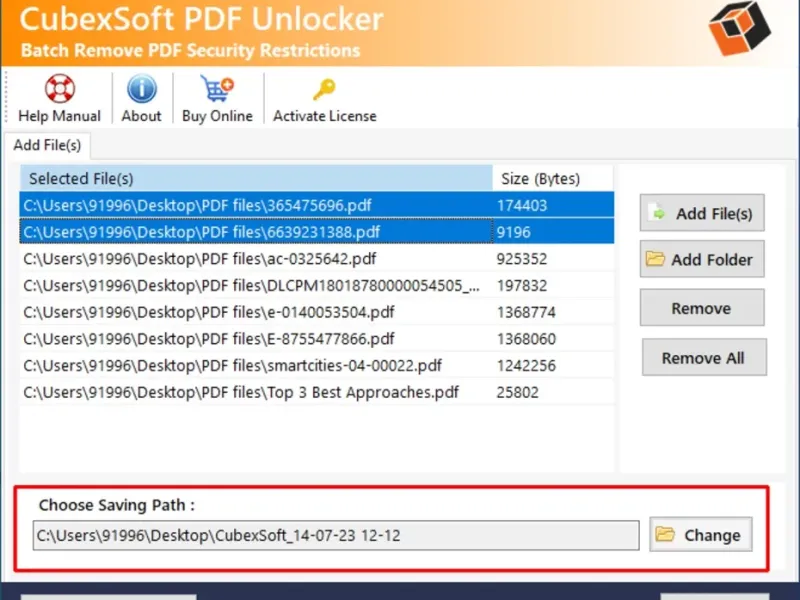800x600 pixels.
Task: Click Change to pick saving path
Action: 701,535
